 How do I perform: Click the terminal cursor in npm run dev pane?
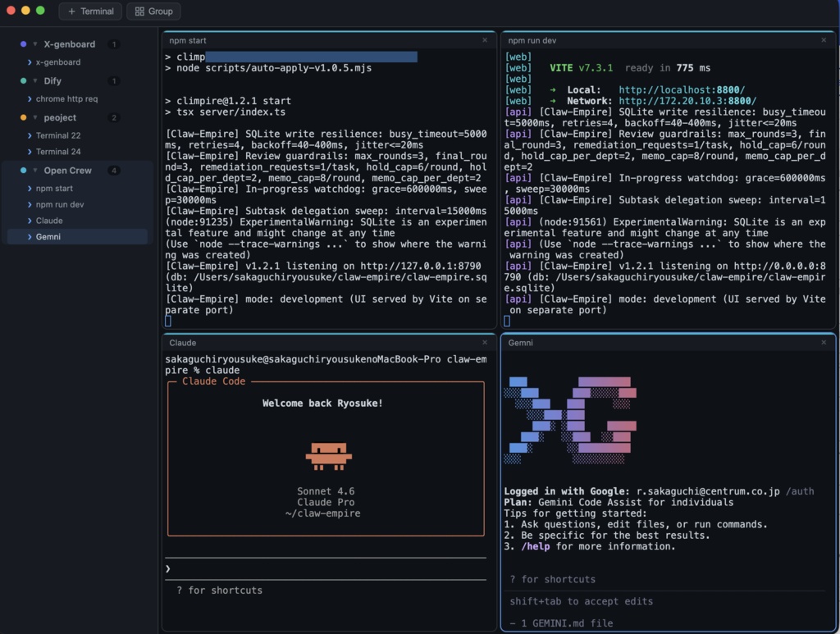pyautogui.click(x=507, y=321)
